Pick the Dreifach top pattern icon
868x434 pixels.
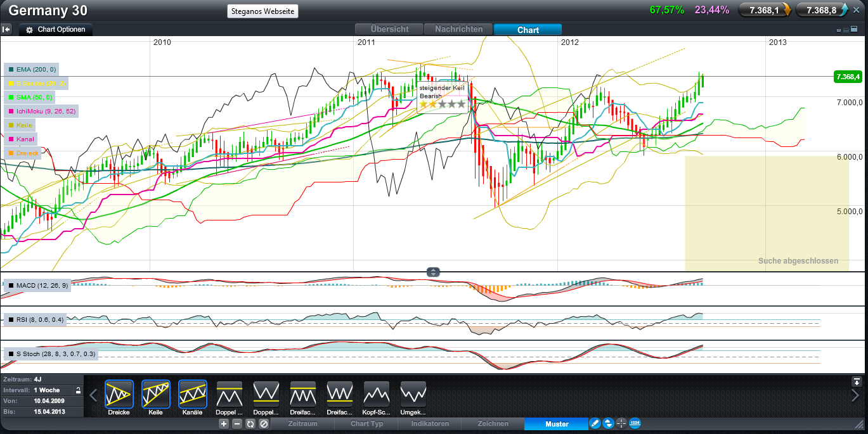302,393
